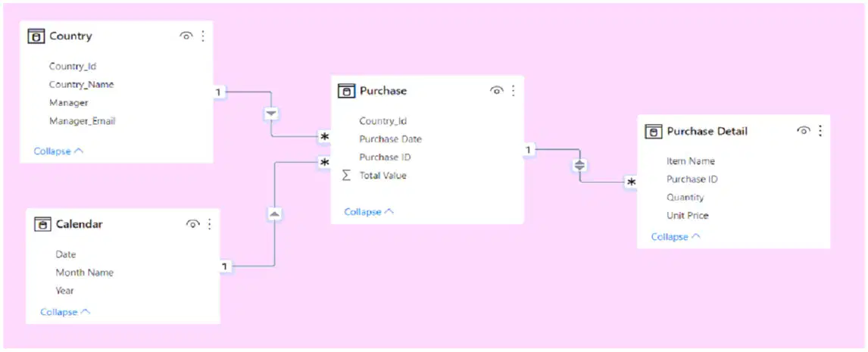Open the Purchase Detail table's more options menu
Image resolution: width=868 pixels, height=352 pixels.
coord(820,131)
